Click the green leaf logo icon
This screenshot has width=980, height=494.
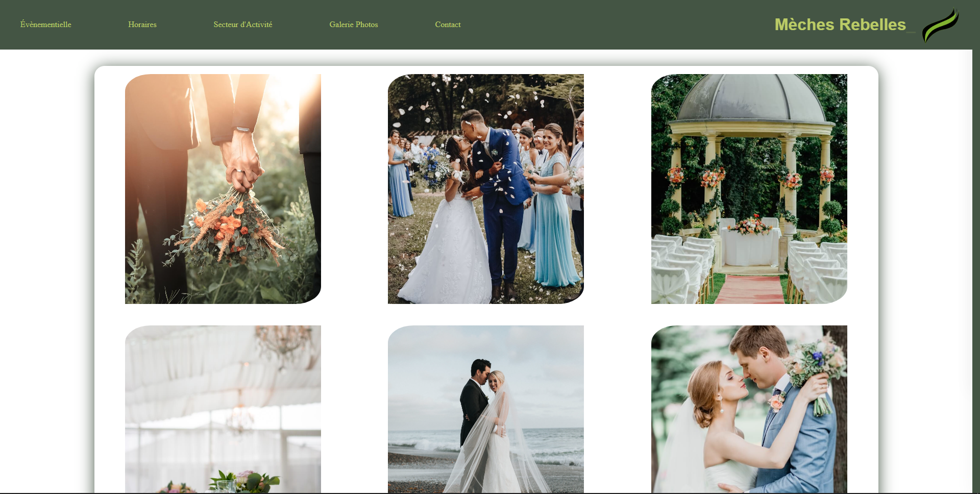pos(940,25)
